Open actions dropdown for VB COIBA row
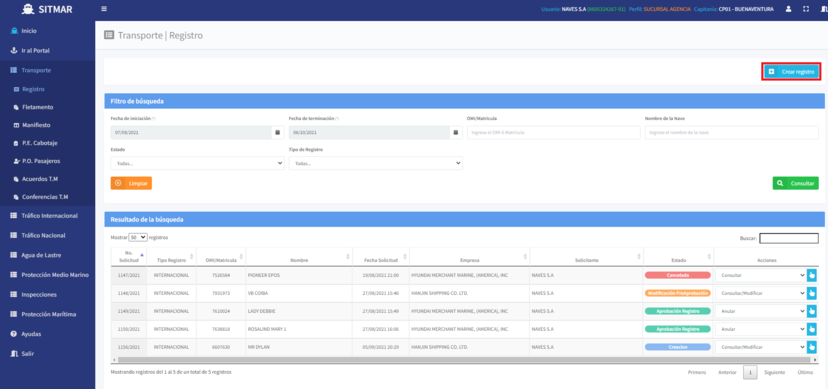The width and height of the screenshot is (828, 389). (x=761, y=293)
